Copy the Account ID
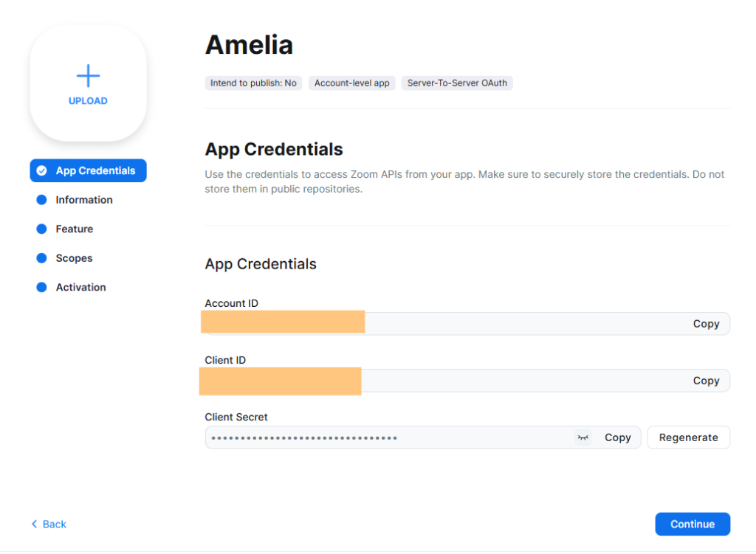Screen dimensions: 756x554 [x=706, y=324]
